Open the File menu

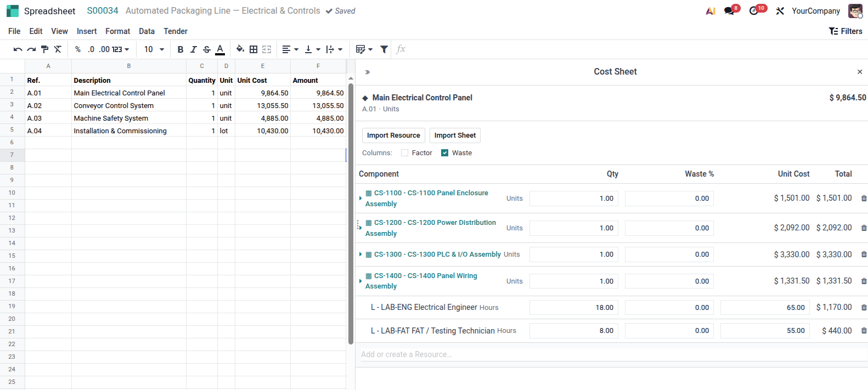14,31
